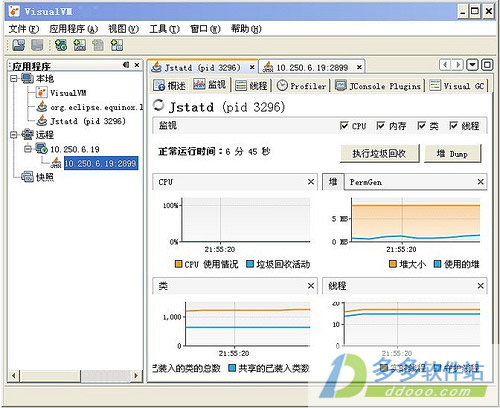Toggle the Memory (内存) checkbox

[380, 126]
